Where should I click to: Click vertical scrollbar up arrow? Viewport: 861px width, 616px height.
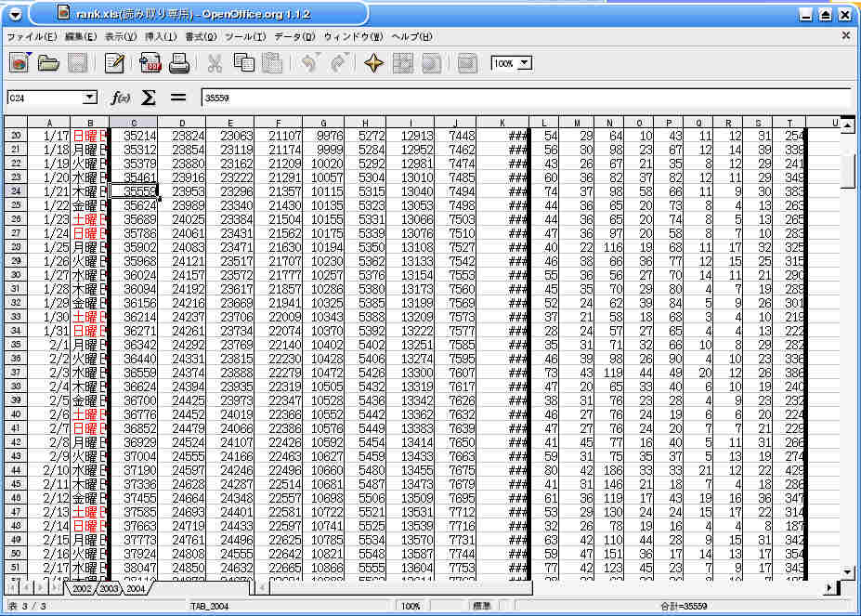coord(847,127)
